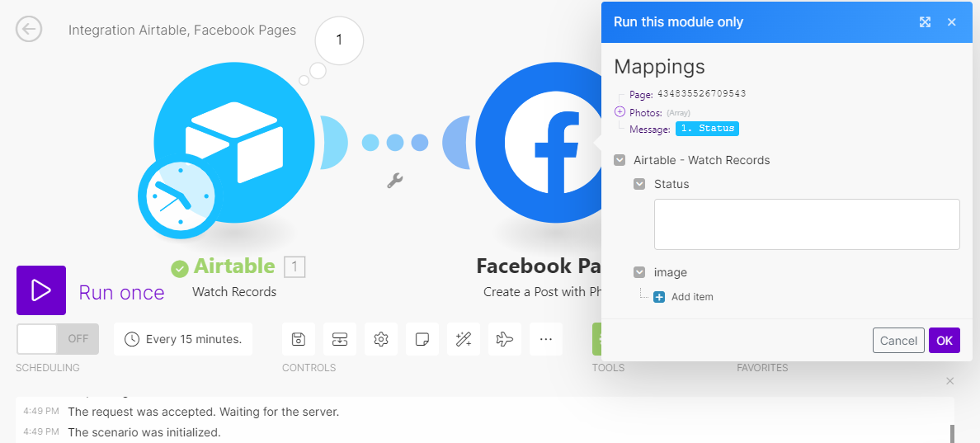This screenshot has width=980, height=443.
Task: Open scenario settings gear icon
Action: (380, 339)
